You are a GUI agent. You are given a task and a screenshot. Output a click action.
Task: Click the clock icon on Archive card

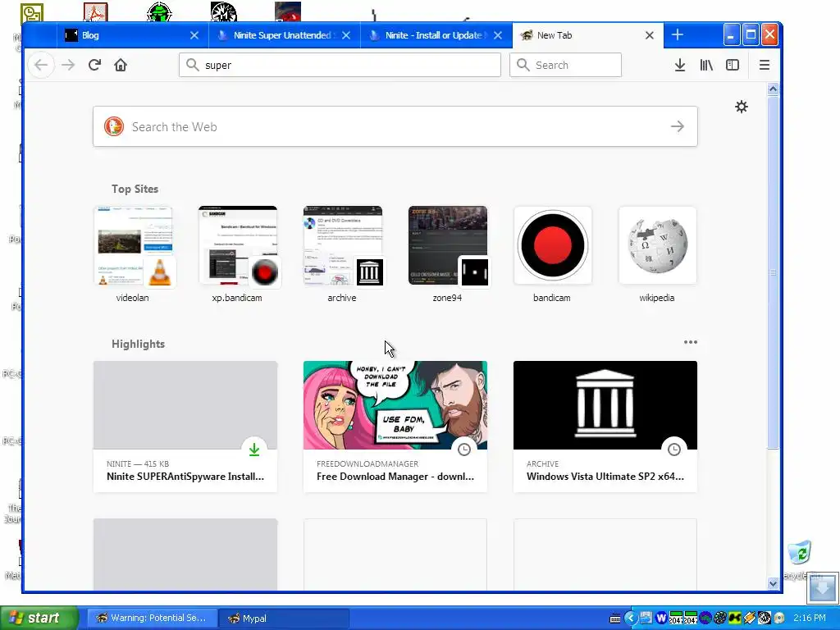click(x=674, y=450)
